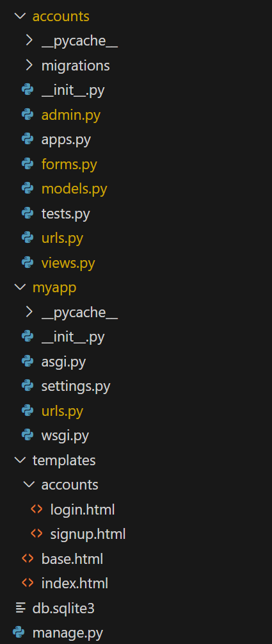Viewport: 272px width, 644px height.
Task: Select the index.html file
Action: point(75,583)
